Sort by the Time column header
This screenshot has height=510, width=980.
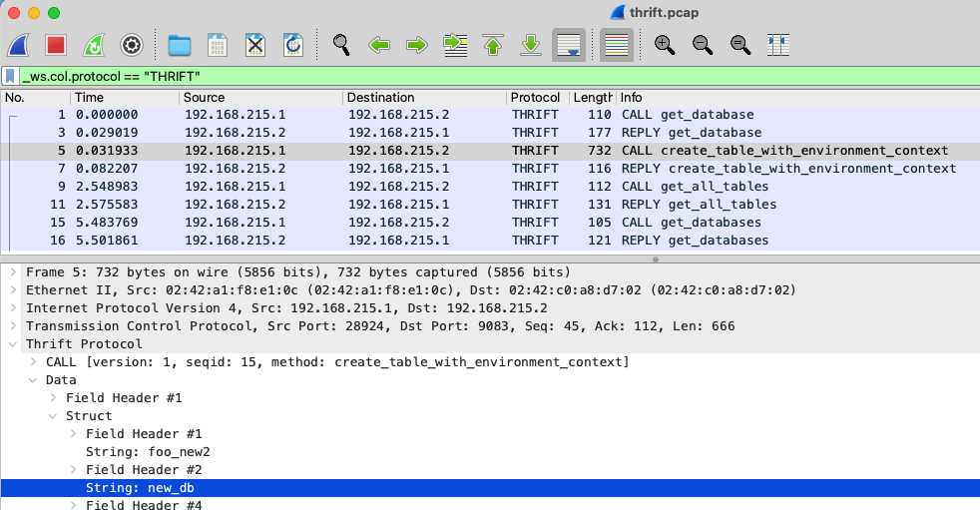pyautogui.click(x=125, y=98)
